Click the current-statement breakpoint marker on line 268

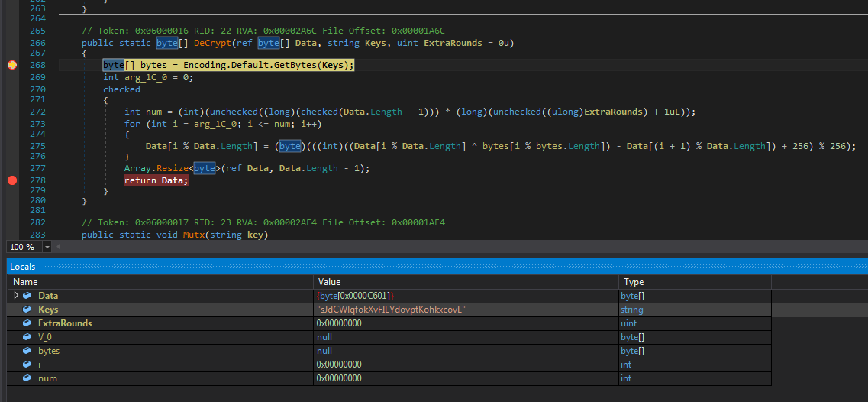click(x=11, y=65)
